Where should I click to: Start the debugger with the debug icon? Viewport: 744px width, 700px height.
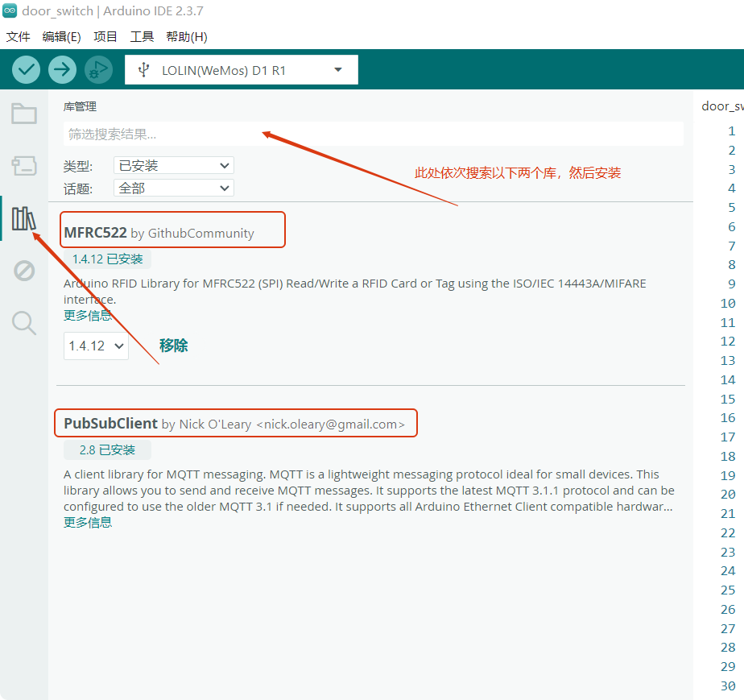[98, 70]
